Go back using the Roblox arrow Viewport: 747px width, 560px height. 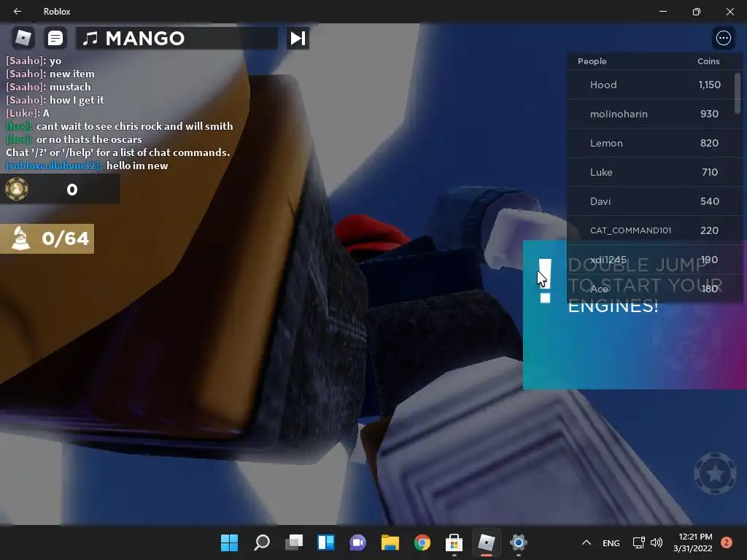coord(18,12)
